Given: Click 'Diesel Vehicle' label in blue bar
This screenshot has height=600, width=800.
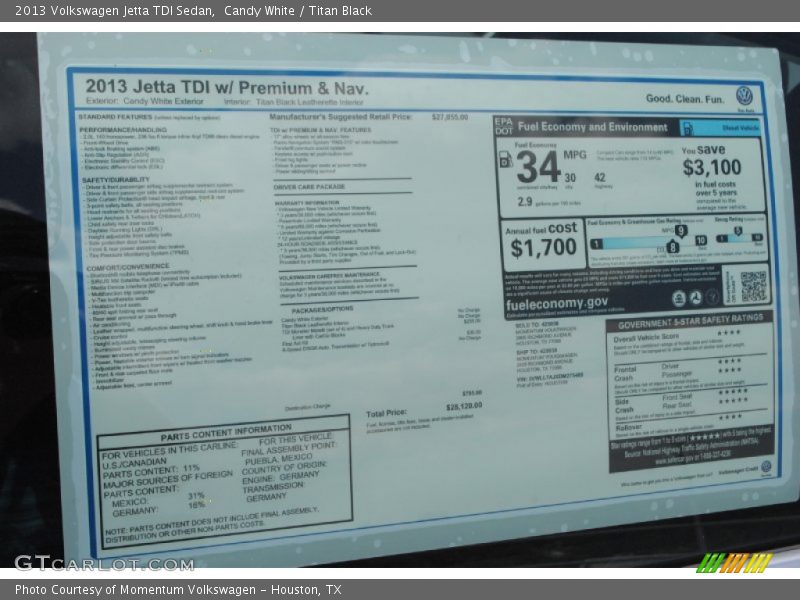Looking at the screenshot, I should click(x=740, y=128).
